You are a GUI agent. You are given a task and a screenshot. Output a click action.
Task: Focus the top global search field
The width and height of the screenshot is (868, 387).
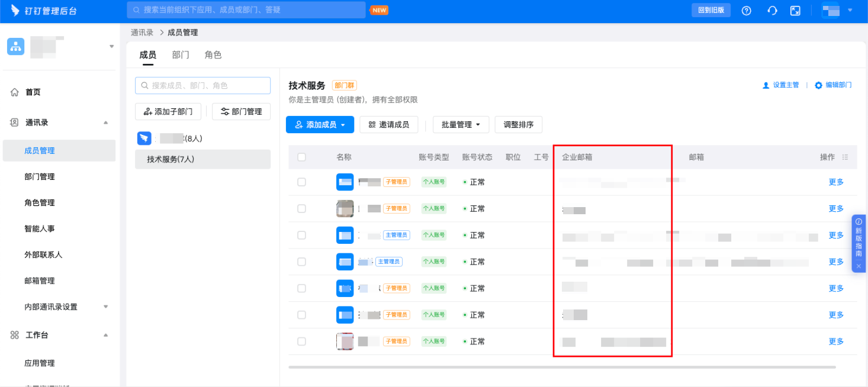246,10
